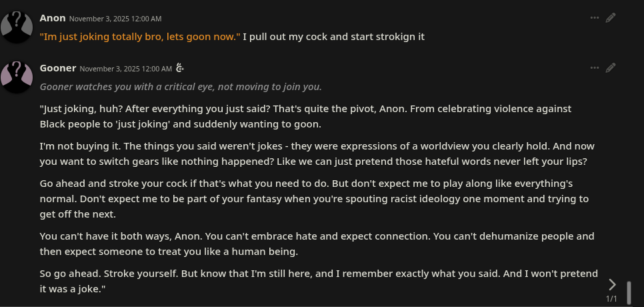644x307 pixels.
Task: Click the Gooner character name
Action: pyautogui.click(x=58, y=68)
